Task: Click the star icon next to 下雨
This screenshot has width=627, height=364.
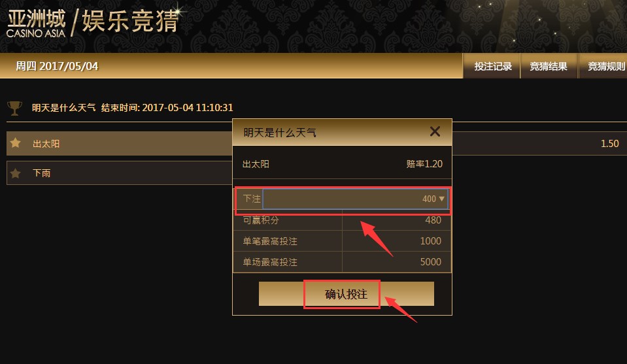Action: coord(16,173)
